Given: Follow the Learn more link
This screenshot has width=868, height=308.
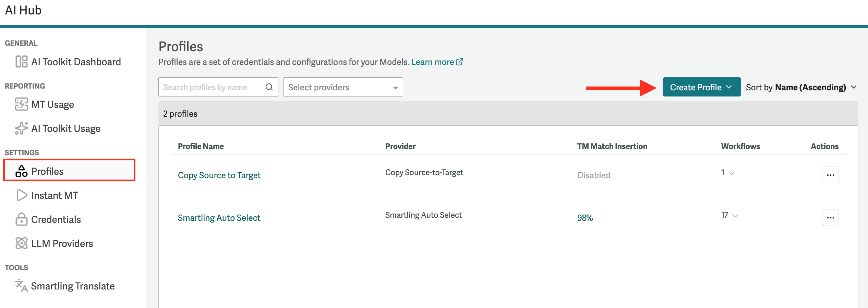Looking at the screenshot, I should pos(437,62).
